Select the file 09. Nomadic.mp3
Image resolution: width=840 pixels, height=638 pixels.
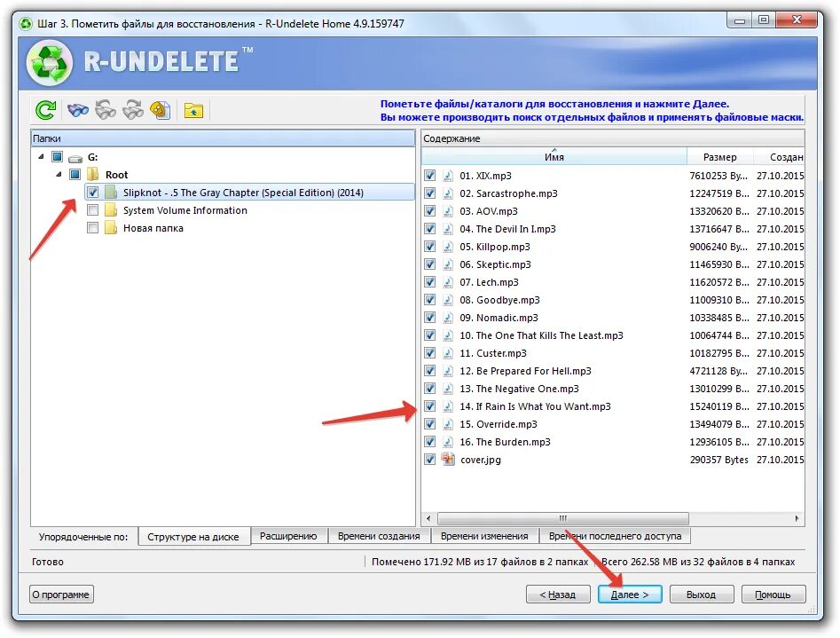[x=499, y=318]
